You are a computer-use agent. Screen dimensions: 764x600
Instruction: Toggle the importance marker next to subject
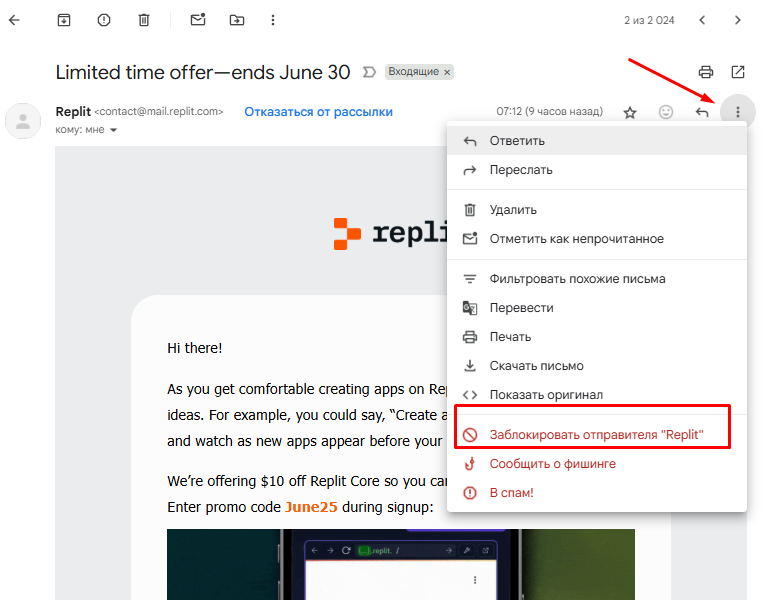(369, 72)
